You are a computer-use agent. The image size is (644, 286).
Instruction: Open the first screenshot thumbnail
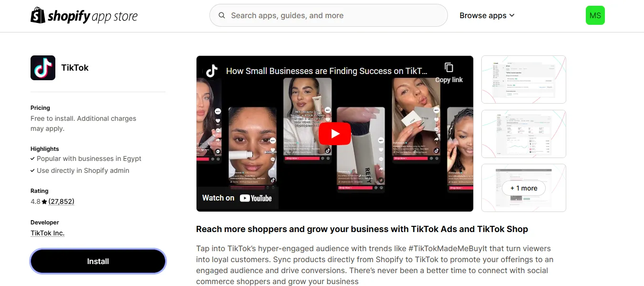[x=523, y=79]
